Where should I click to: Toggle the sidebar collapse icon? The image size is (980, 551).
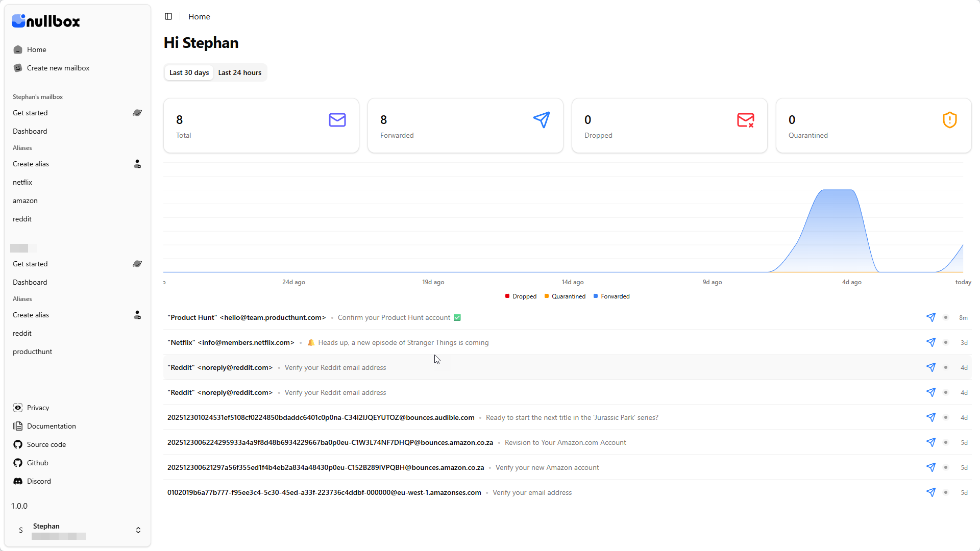pyautogui.click(x=168, y=16)
